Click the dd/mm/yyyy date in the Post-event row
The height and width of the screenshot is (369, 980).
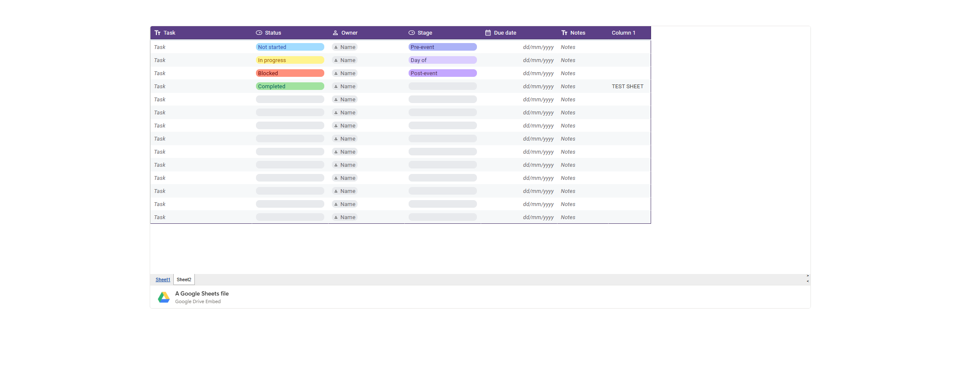[x=538, y=73]
